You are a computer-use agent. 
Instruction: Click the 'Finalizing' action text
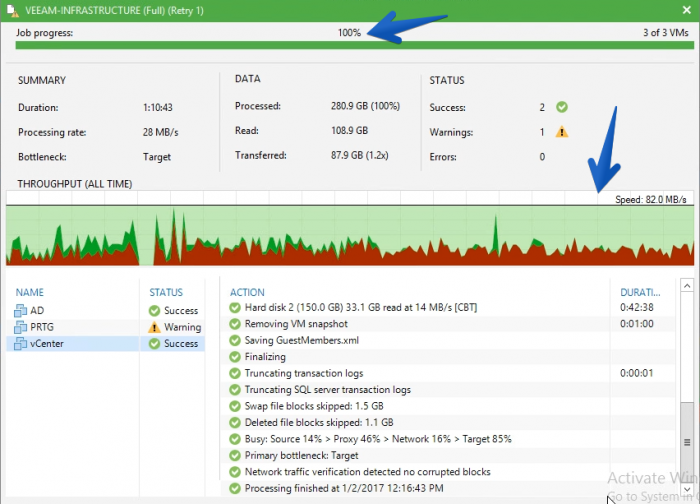[x=265, y=357]
